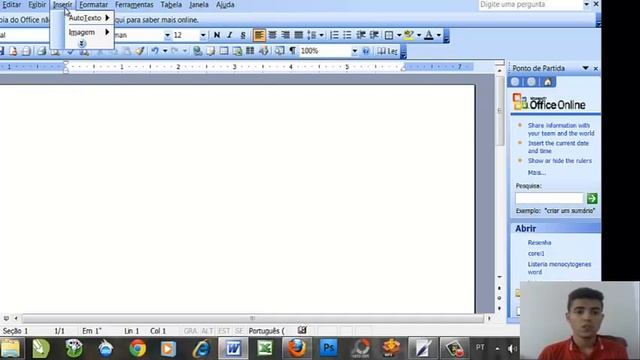
Task: Open 'Insert the current date and time' link
Action: pyautogui.click(x=558, y=147)
